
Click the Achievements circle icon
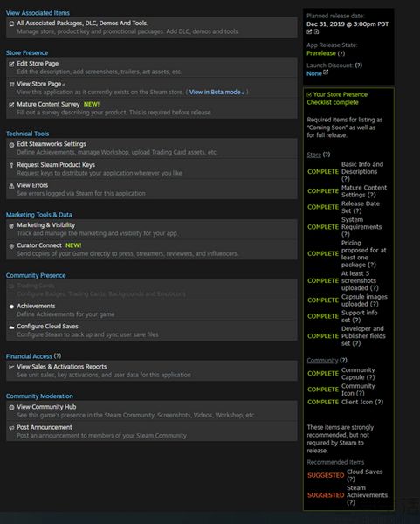pos(11,307)
